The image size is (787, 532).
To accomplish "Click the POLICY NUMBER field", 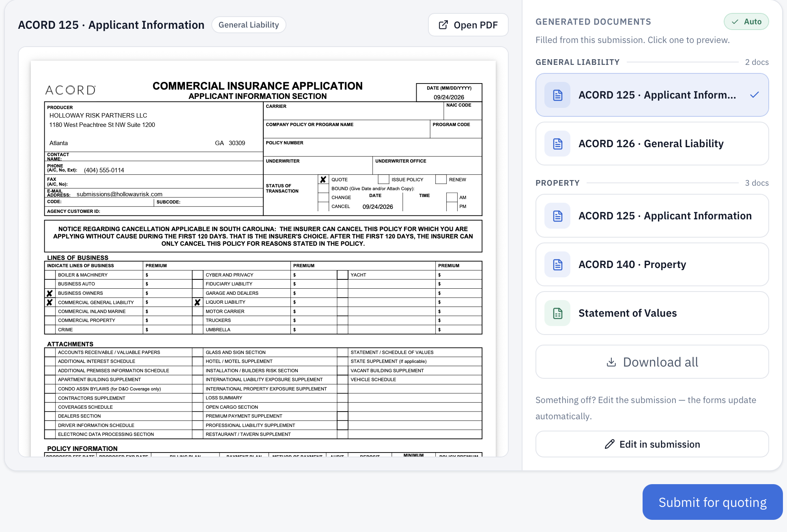I will pos(372,147).
